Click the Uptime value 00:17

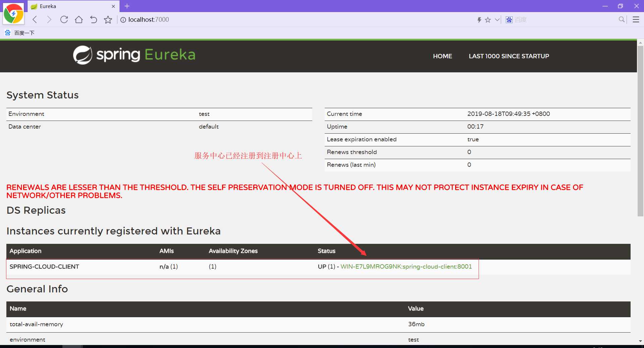pos(475,127)
